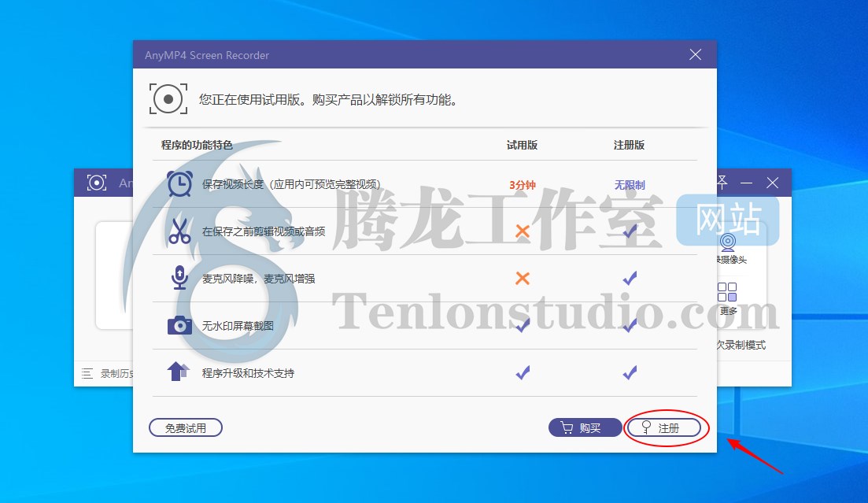
Task: Click the key icon in 注册 button
Action: click(x=646, y=427)
